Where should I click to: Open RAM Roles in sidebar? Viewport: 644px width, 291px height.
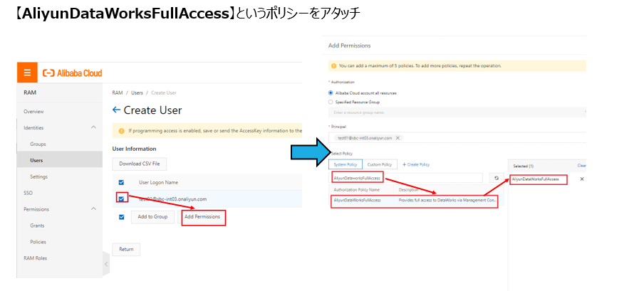coord(36,258)
